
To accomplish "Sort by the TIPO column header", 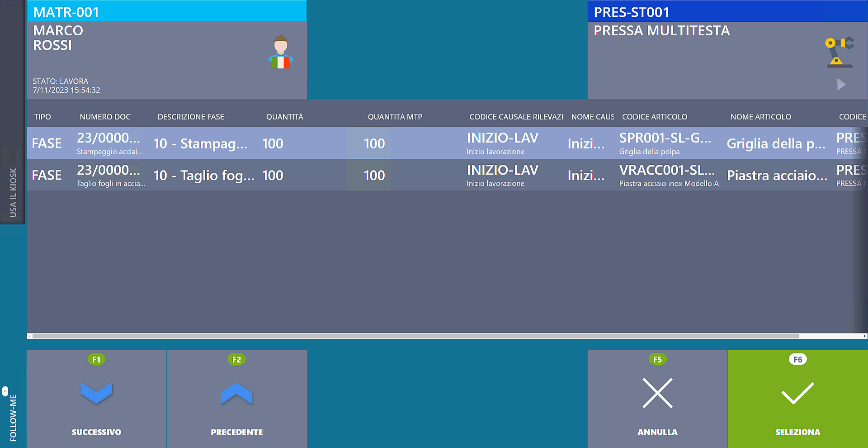I will click(x=42, y=117).
